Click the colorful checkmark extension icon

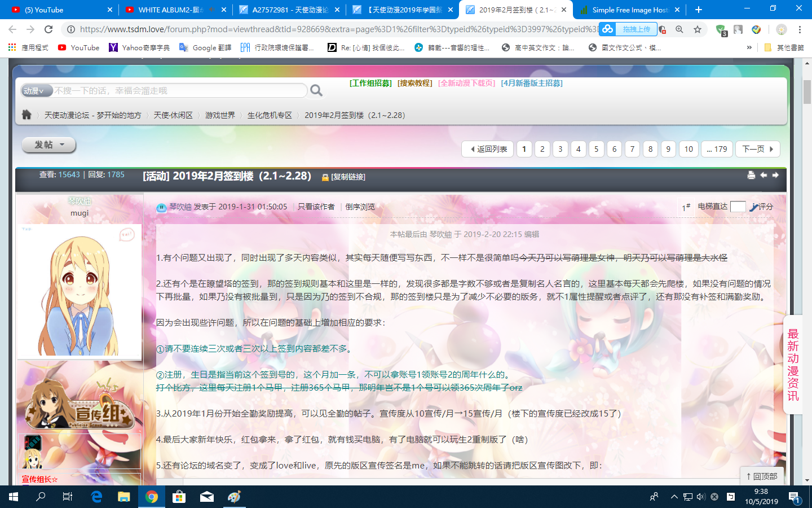[756, 29]
